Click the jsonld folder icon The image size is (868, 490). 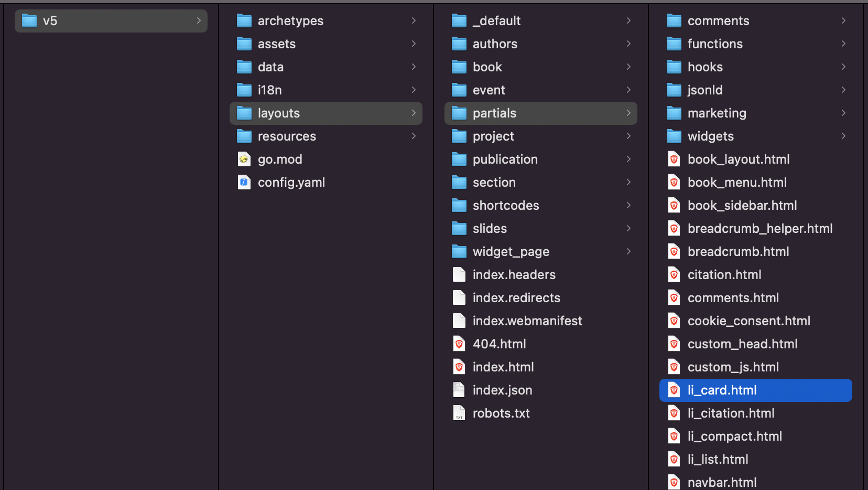coord(674,90)
